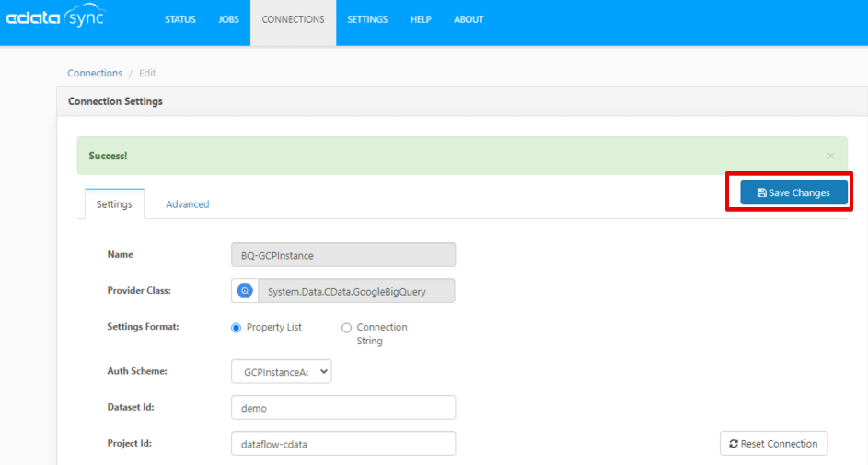Click the Provider Class: label
The height and width of the screenshot is (465, 868).
[139, 290]
